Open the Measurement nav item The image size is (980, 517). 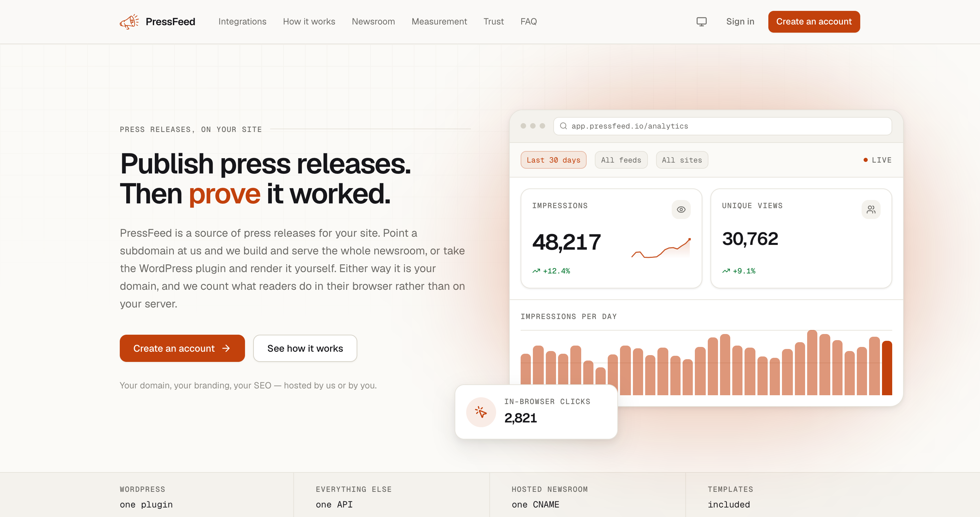click(x=439, y=22)
